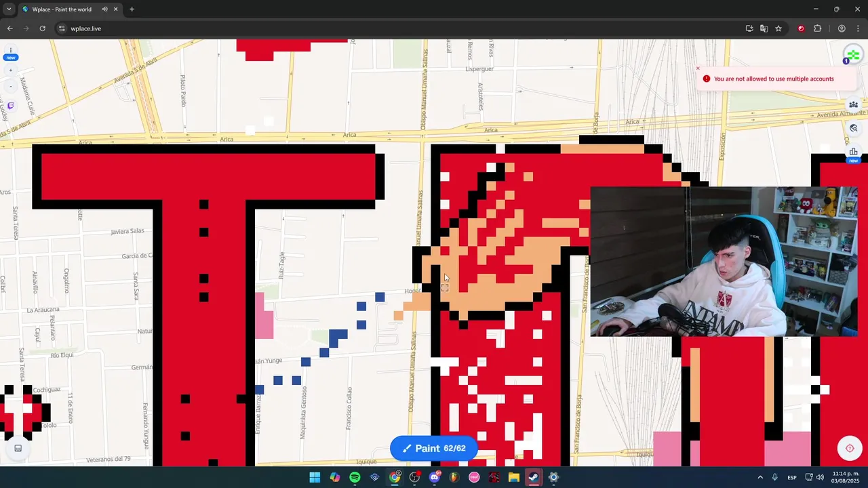Open the bottom-left map overlay icon
This screenshot has height=488, width=868.
(18, 448)
